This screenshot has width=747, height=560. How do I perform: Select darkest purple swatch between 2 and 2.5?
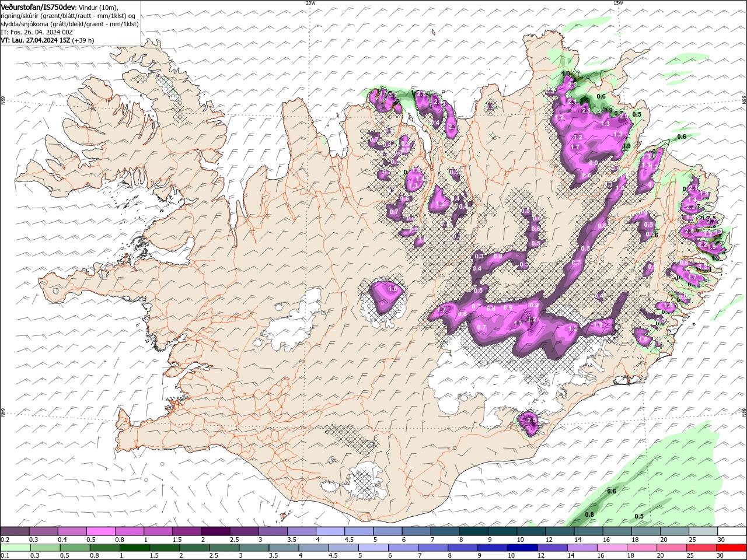[x=215, y=531]
